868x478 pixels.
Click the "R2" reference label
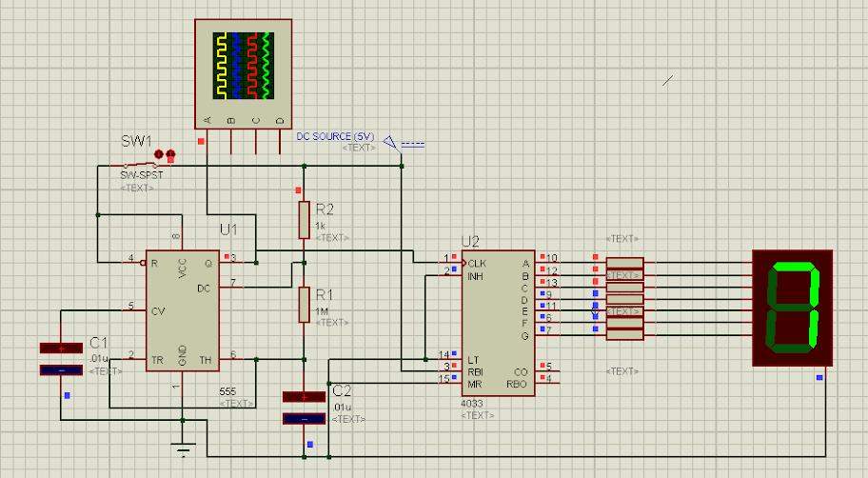click(325, 209)
